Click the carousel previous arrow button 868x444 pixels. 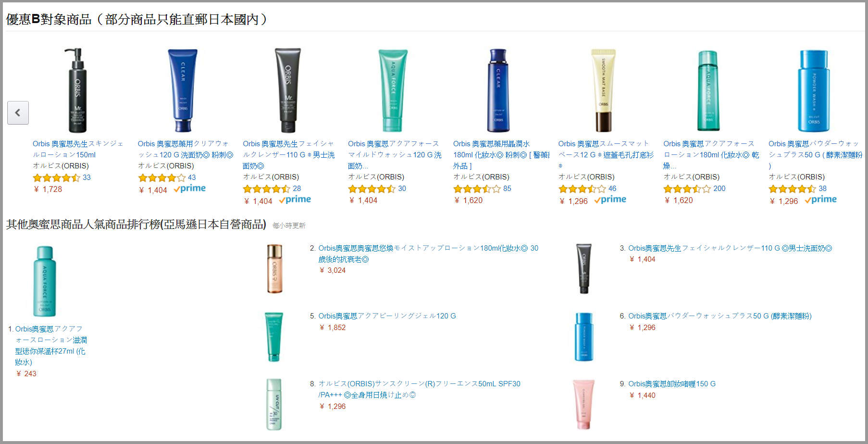[18, 113]
